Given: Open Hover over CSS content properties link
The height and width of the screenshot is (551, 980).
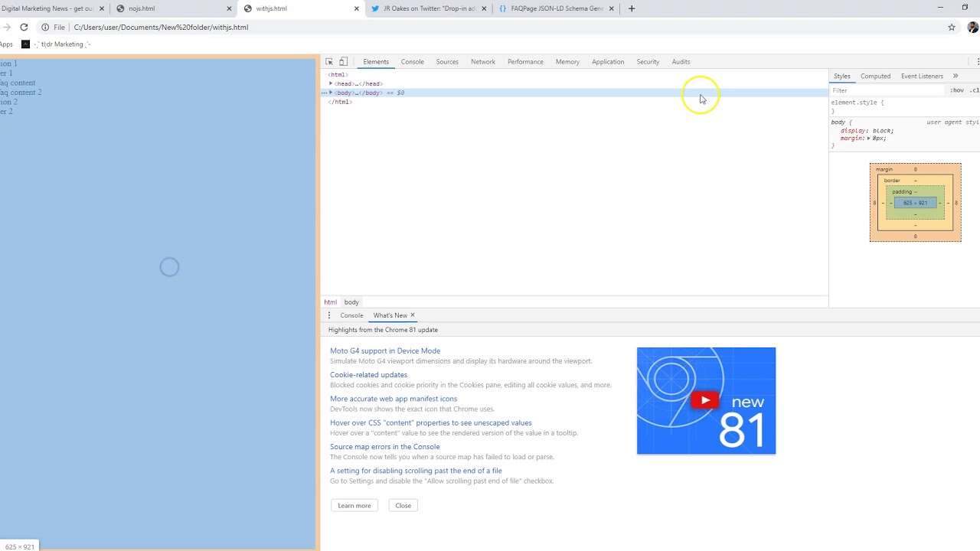Looking at the screenshot, I should (x=430, y=423).
